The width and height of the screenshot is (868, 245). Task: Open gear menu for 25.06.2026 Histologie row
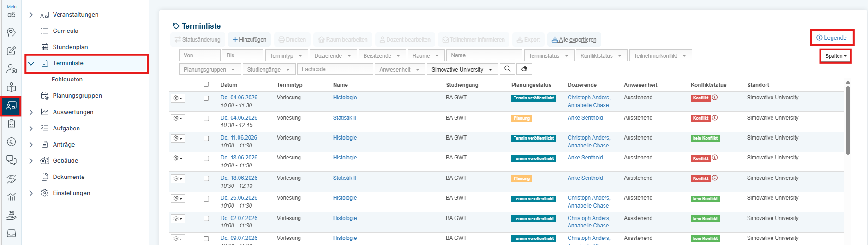178,198
